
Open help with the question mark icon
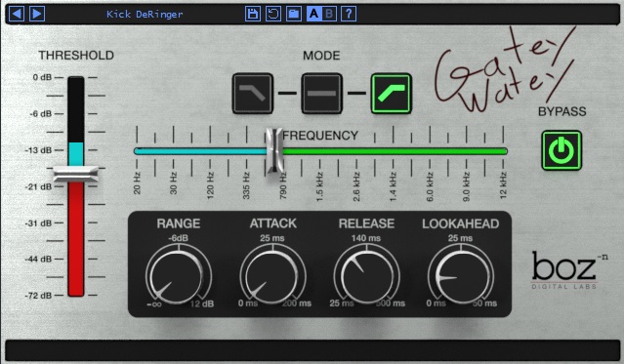click(349, 14)
